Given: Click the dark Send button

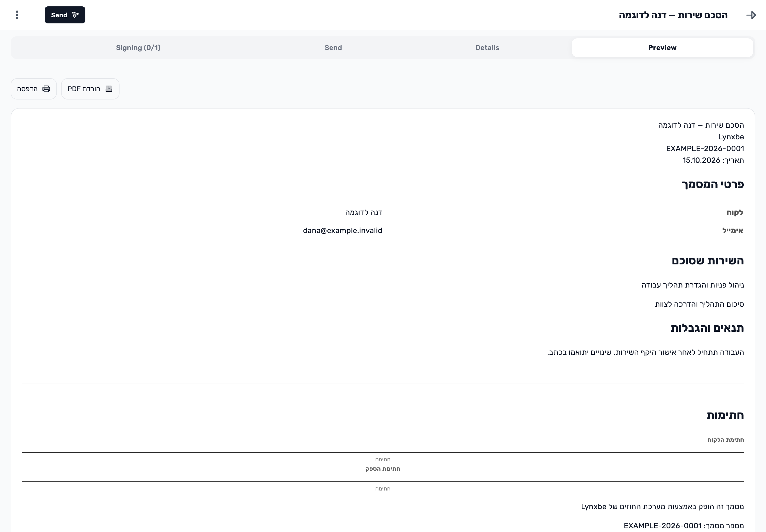Looking at the screenshot, I should point(65,15).
